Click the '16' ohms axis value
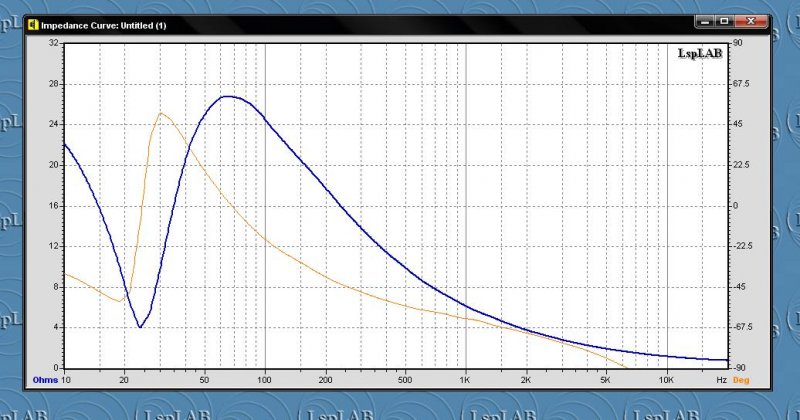 54,206
